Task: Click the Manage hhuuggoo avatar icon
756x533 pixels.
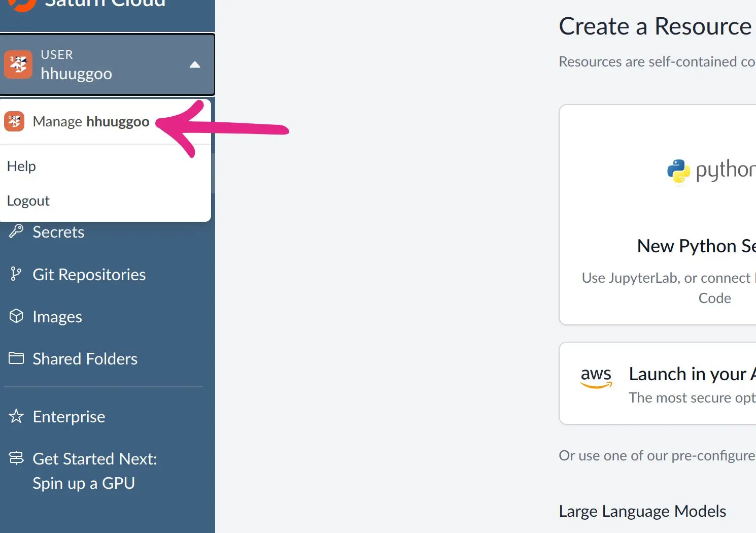Action: (x=14, y=121)
